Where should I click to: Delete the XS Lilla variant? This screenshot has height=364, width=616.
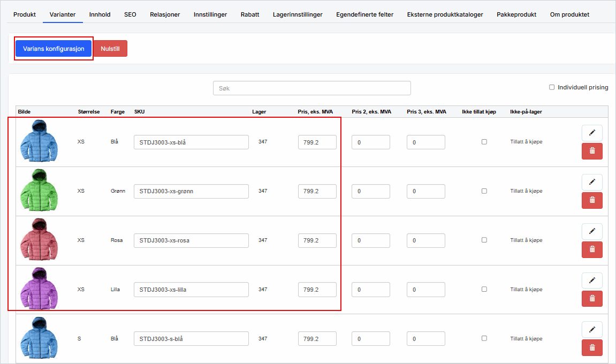point(592,299)
